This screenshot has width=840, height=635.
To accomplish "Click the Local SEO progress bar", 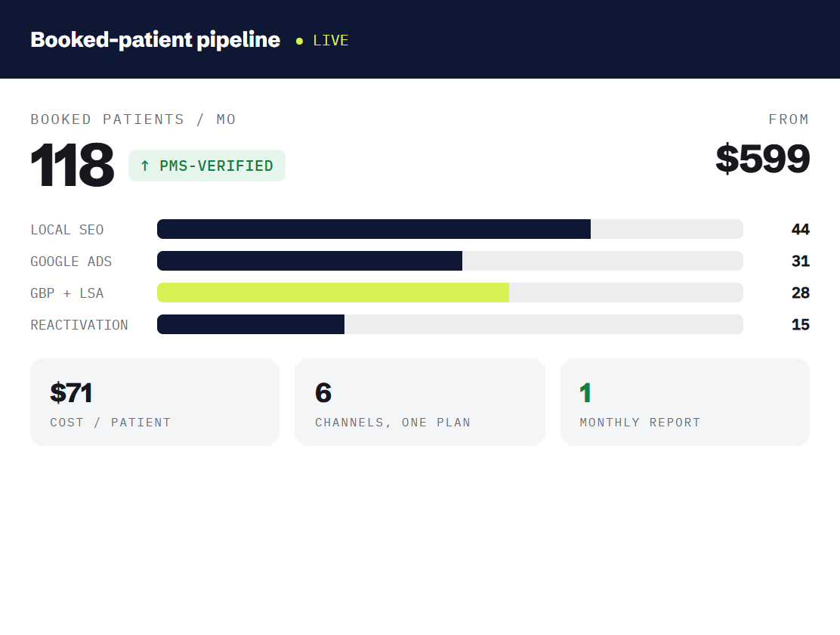I will (450, 229).
